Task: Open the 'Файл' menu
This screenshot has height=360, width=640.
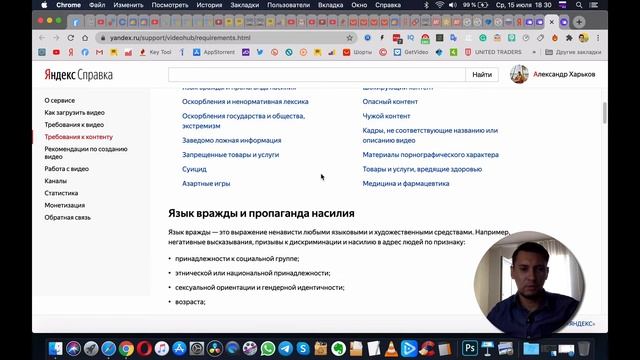Action: click(97, 5)
